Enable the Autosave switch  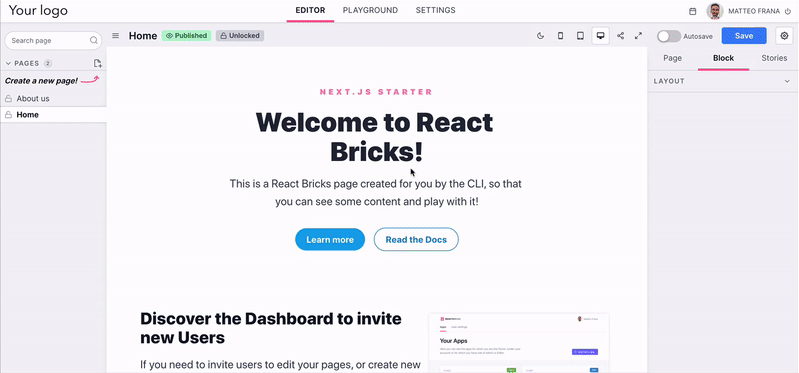(x=669, y=36)
